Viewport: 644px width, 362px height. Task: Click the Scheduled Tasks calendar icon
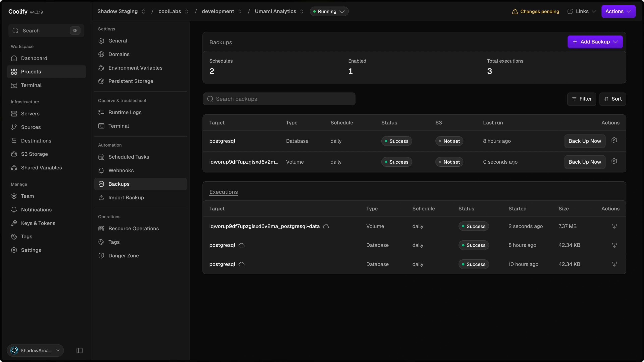coord(101,157)
